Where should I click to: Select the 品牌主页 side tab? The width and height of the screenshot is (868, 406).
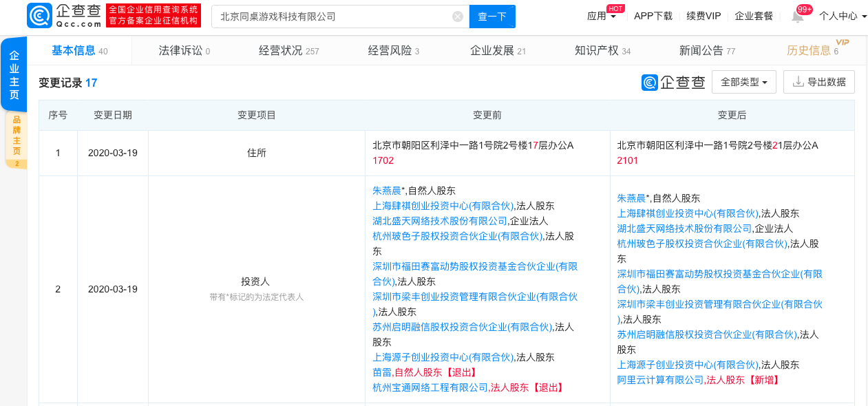click(17, 140)
